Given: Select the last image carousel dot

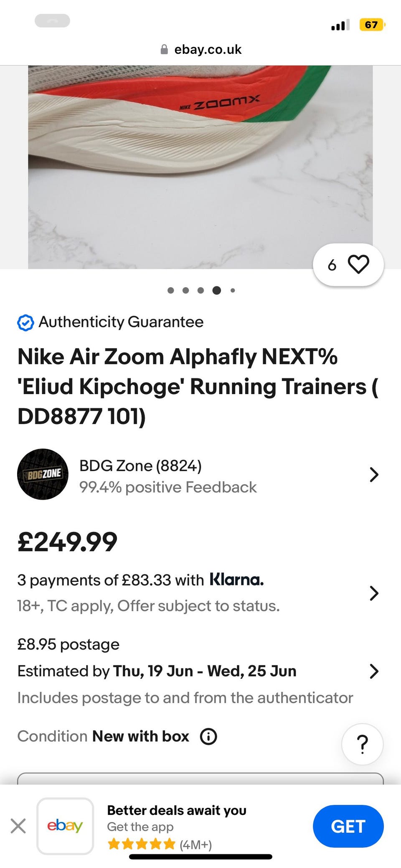Looking at the screenshot, I should pos(233,291).
